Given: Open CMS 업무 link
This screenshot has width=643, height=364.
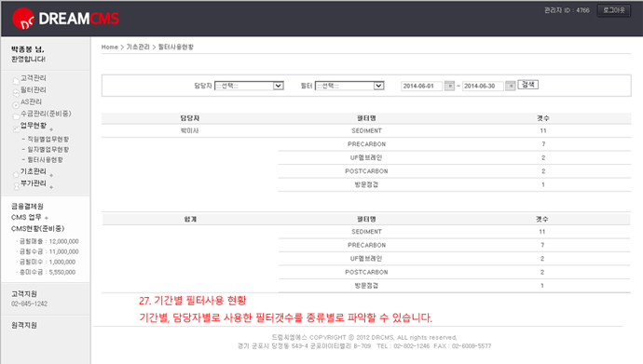Looking at the screenshot, I should pyautogui.click(x=26, y=217).
